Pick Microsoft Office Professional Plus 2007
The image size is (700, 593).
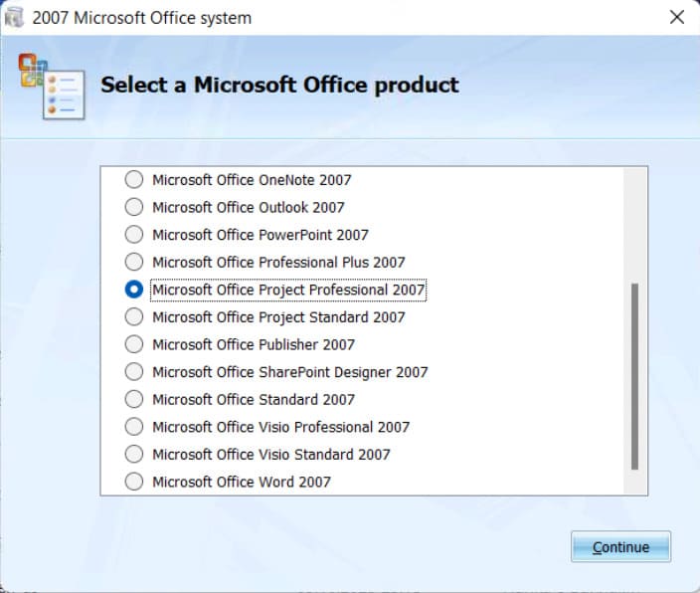[133, 262]
